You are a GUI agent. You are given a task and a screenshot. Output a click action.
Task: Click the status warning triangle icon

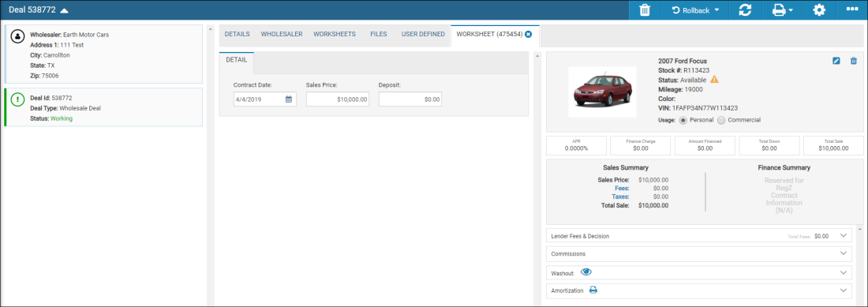point(714,80)
